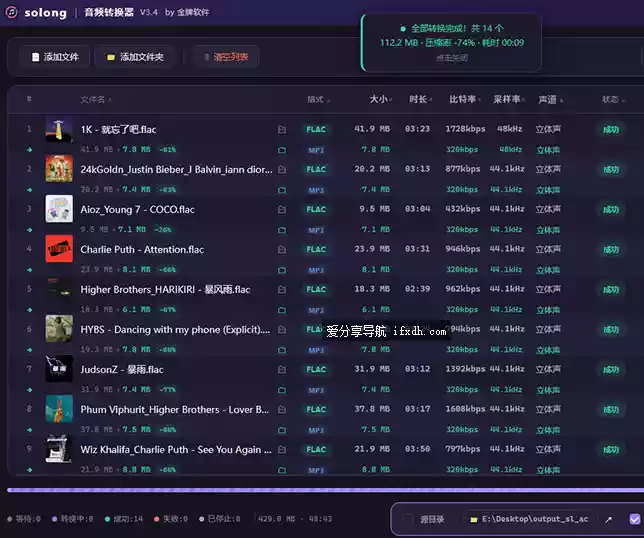Click the purple conversion progress bar
The width and height of the screenshot is (644, 538).
[x=325, y=490]
